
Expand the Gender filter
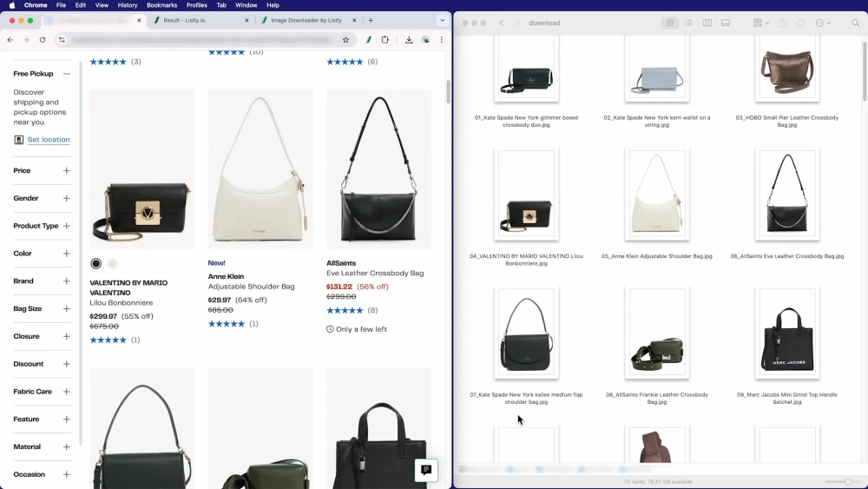(67, 198)
